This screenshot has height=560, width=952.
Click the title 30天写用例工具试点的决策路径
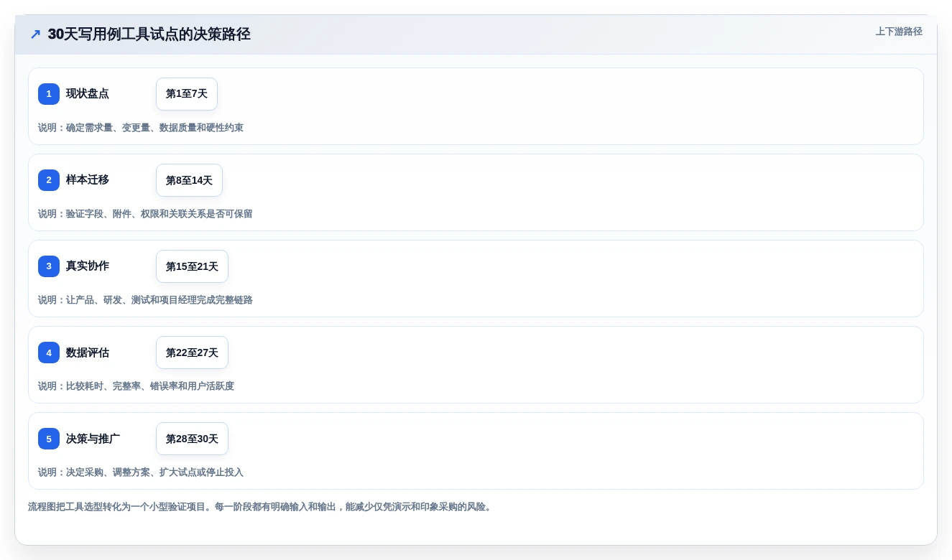[149, 34]
